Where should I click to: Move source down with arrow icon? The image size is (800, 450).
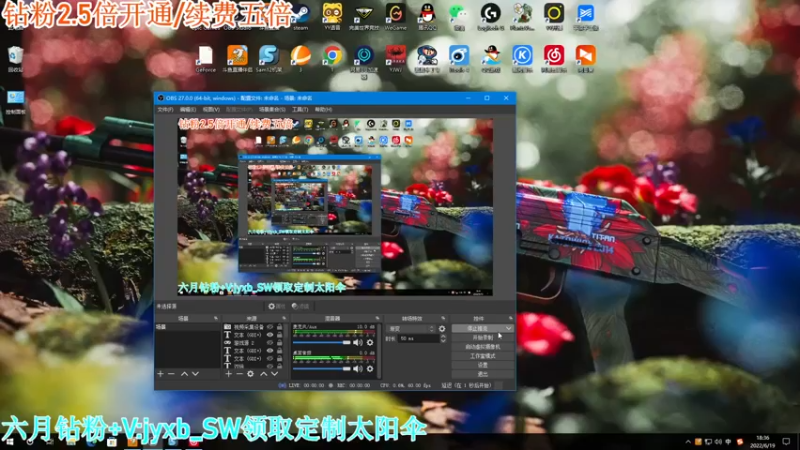pos(274,374)
